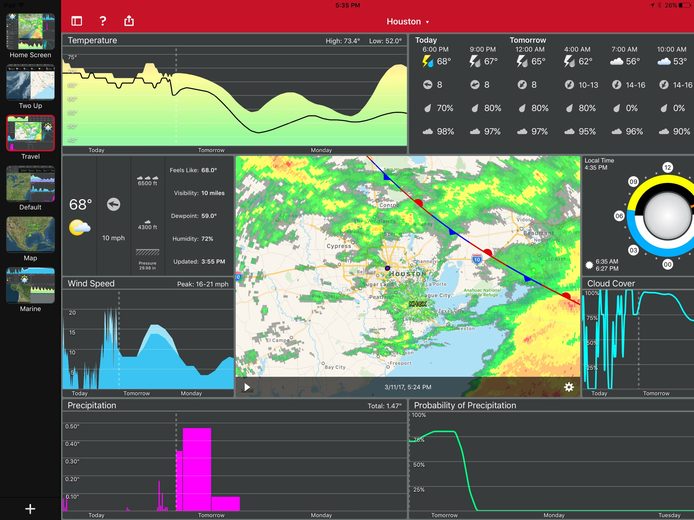Choose the Marine layout thumbnail
Screen dimensions: 694x520
pyautogui.click(x=30, y=285)
